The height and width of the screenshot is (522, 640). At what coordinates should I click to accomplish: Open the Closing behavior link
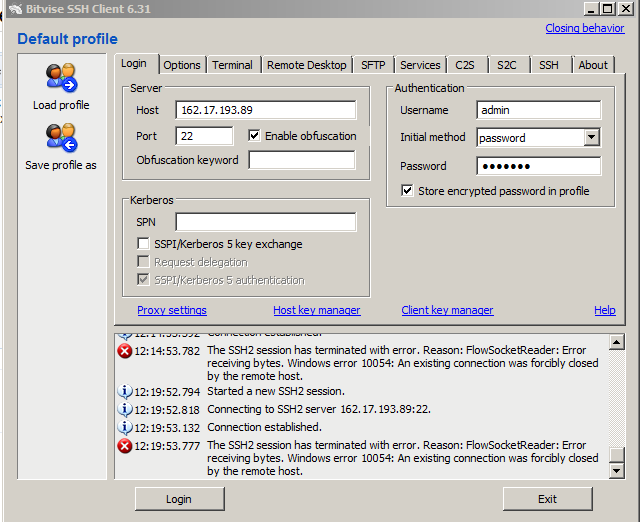pos(584,28)
